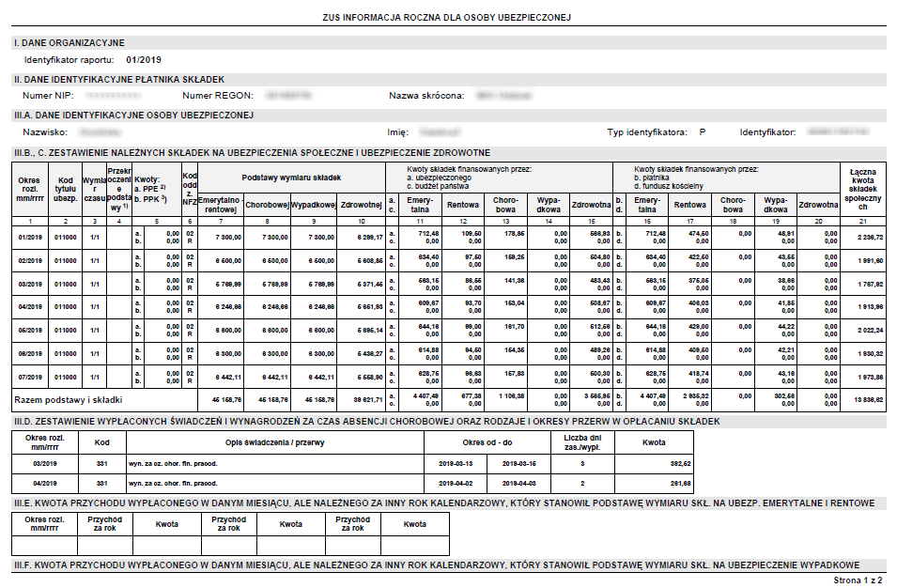Click the document title ZUS INFORMACJA ROCZNA
The width and height of the screenshot is (897, 588).
click(x=447, y=18)
